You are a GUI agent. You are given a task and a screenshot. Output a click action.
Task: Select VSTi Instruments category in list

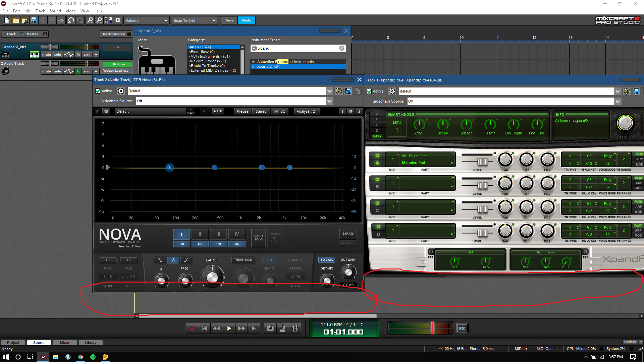(x=209, y=56)
